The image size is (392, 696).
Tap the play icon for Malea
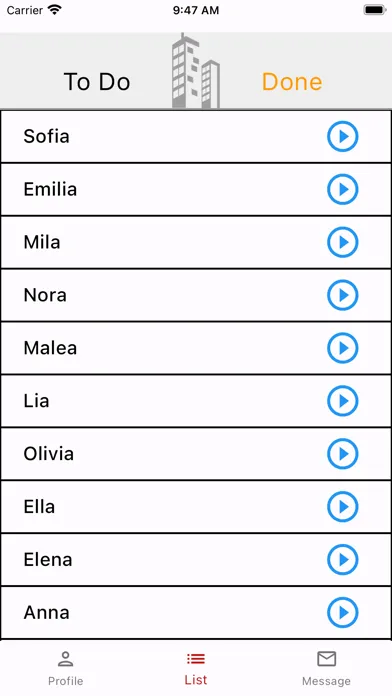pyautogui.click(x=342, y=348)
